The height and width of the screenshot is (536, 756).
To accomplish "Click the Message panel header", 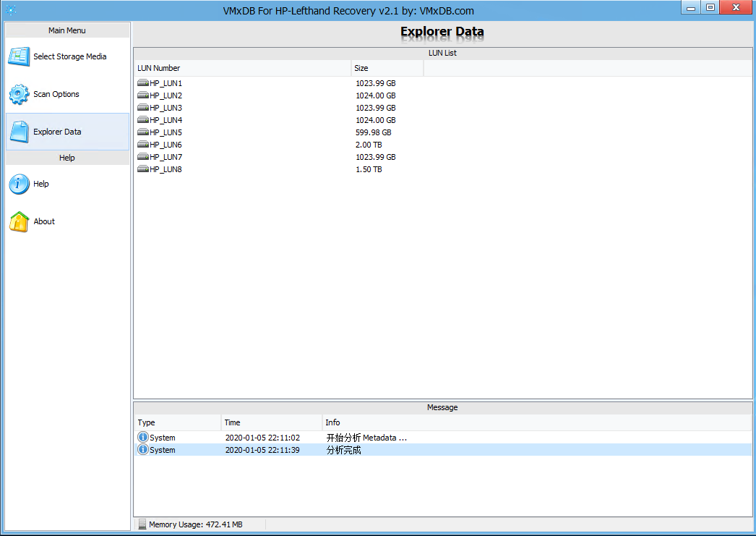I will click(x=442, y=408).
